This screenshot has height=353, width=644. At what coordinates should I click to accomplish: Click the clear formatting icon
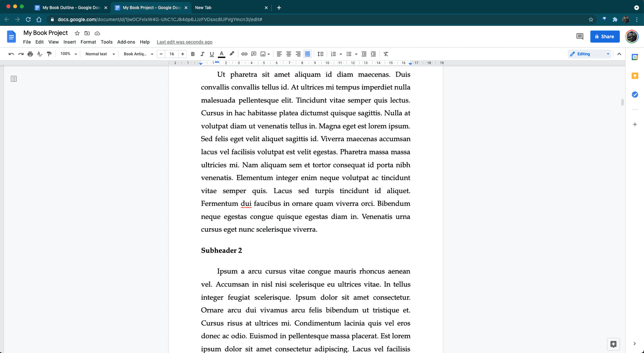[386, 54]
